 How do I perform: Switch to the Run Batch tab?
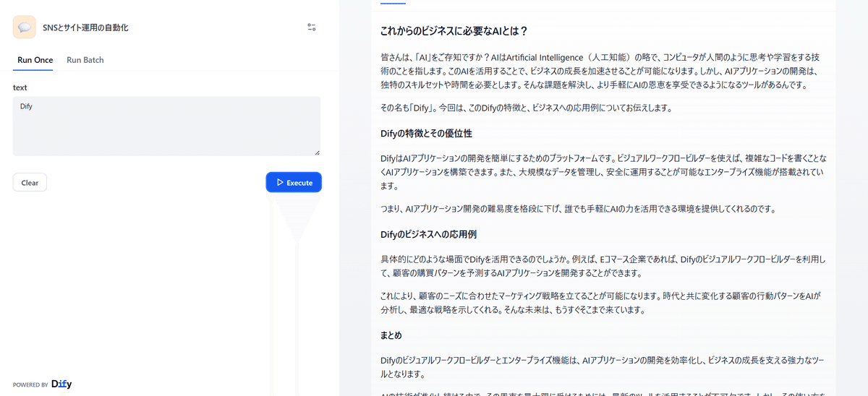tap(85, 60)
